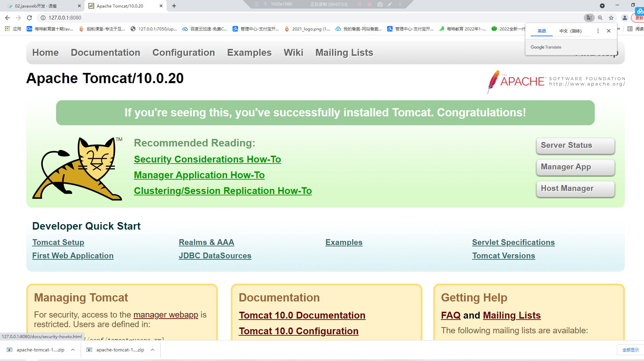644x361 pixels.
Task: Open the Wiki navigation item
Action: point(293,53)
